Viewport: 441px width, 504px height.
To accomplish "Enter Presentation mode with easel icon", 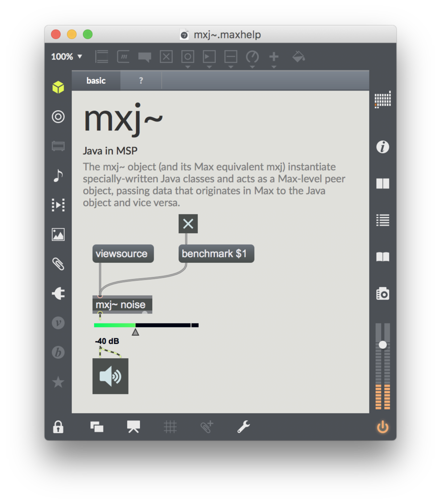I will (x=133, y=427).
